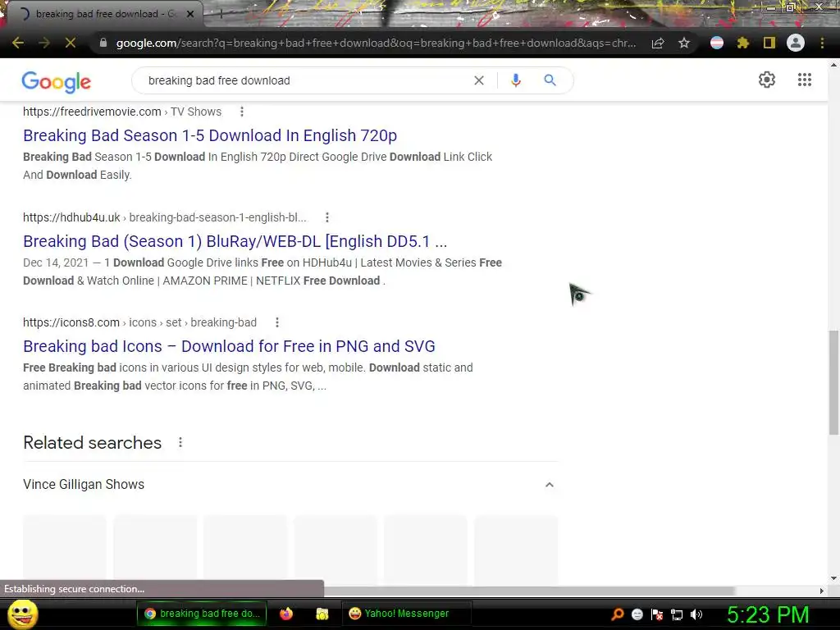The width and height of the screenshot is (840, 630).
Task: Open the file folder taskbar icon
Action: pyautogui.click(x=322, y=614)
